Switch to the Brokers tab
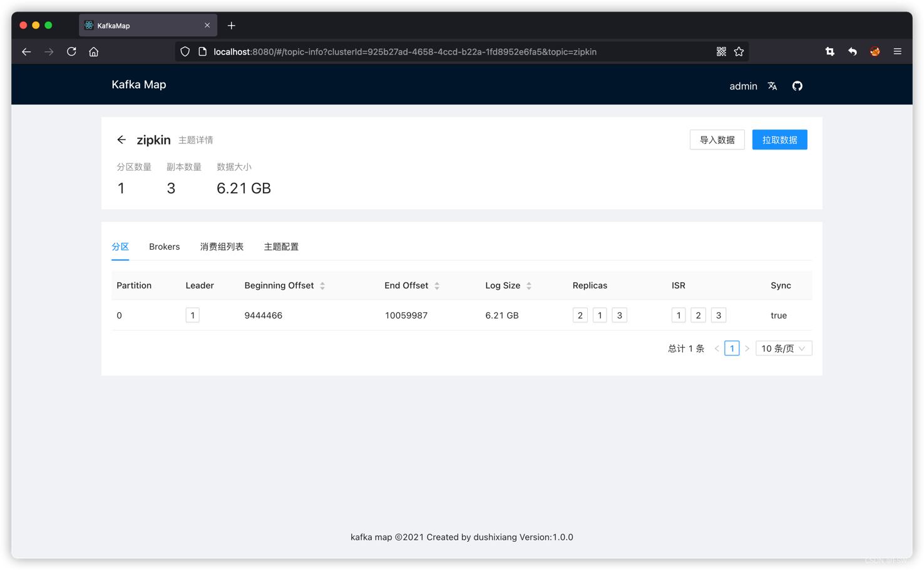Screen dimensions: 924x570 (165, 247)
